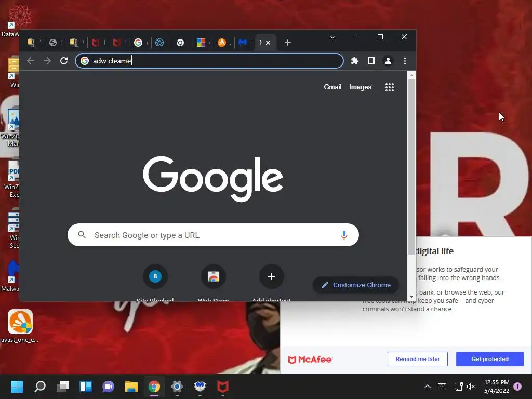The image size is (532, 399).
Task: Focus the Google search box
Action: tap(213, 235)
